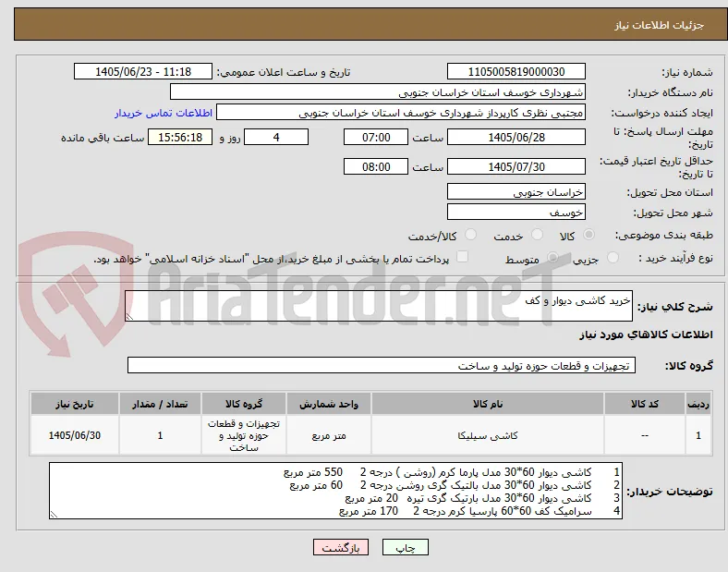Click the گروه کالا goods group field
The image size is (728, 572).
[x=382, y=365]
